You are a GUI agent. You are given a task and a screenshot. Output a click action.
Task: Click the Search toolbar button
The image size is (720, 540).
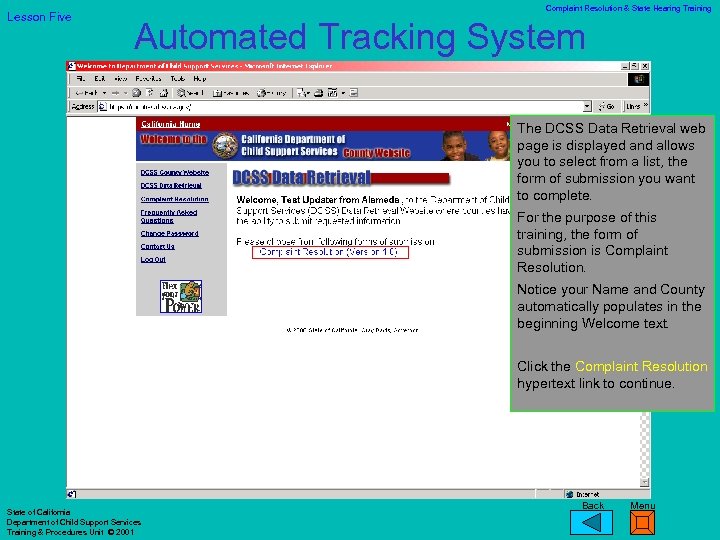(x=191, y=93)
